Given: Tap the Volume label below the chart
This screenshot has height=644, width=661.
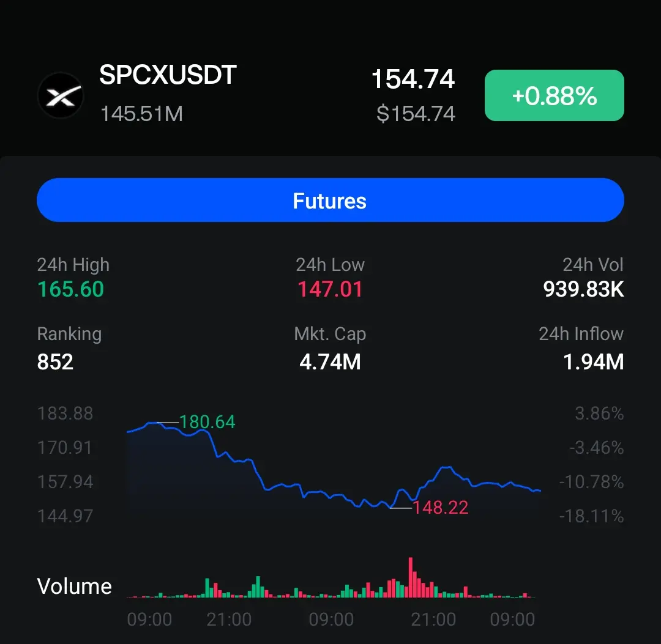Looking at the screenshot, I should [75, 587].
